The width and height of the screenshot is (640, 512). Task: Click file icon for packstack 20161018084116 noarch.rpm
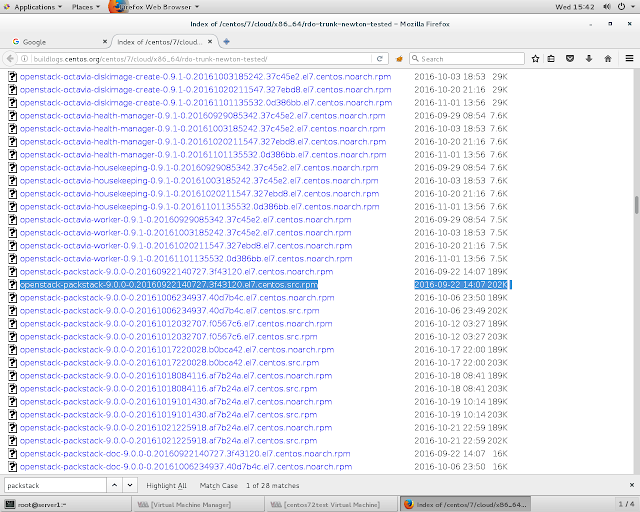[x=13, y=376]
